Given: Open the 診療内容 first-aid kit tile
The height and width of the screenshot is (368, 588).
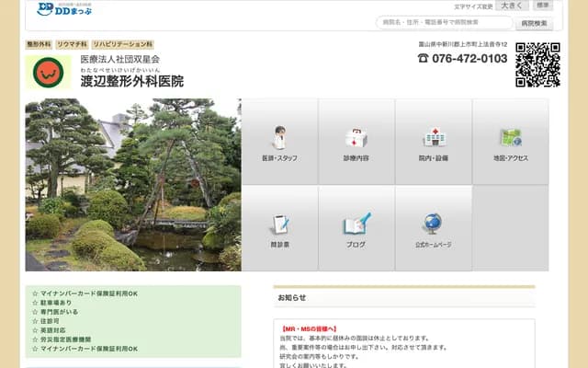Looking at the screenshot, I should coord(356,142).
